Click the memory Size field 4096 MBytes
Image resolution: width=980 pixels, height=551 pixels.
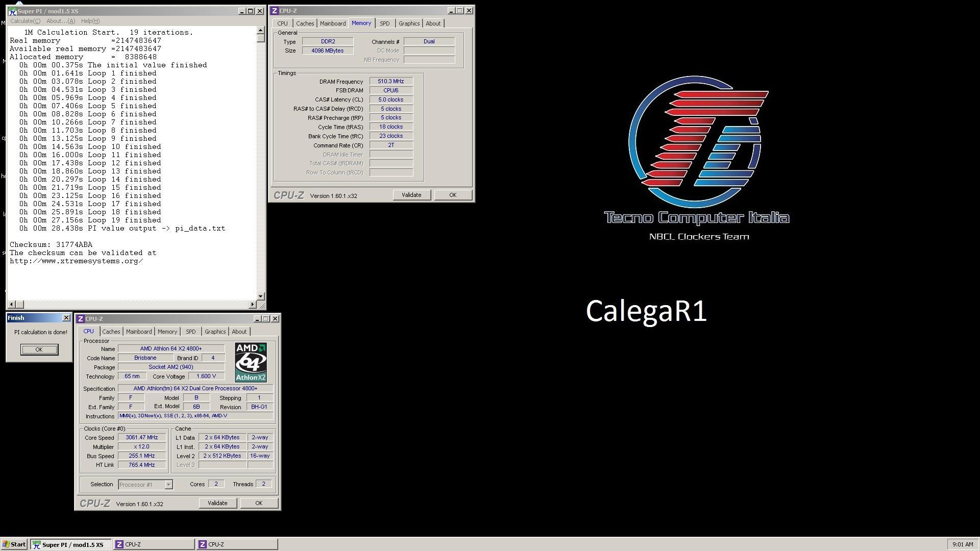click(328, 51)
